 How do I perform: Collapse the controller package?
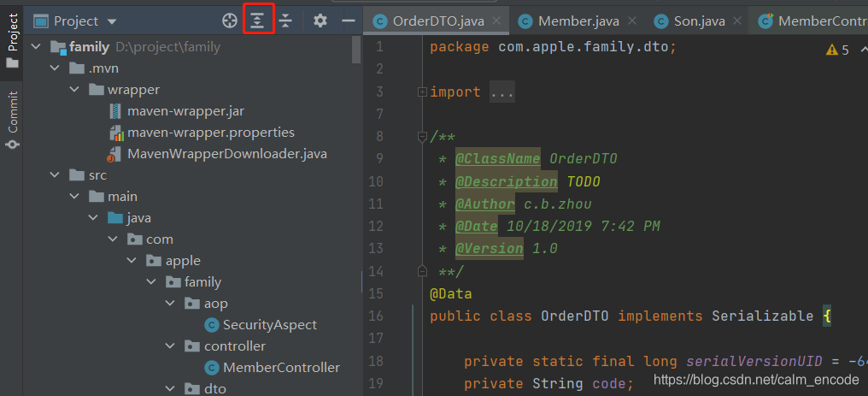click(171, 346)
